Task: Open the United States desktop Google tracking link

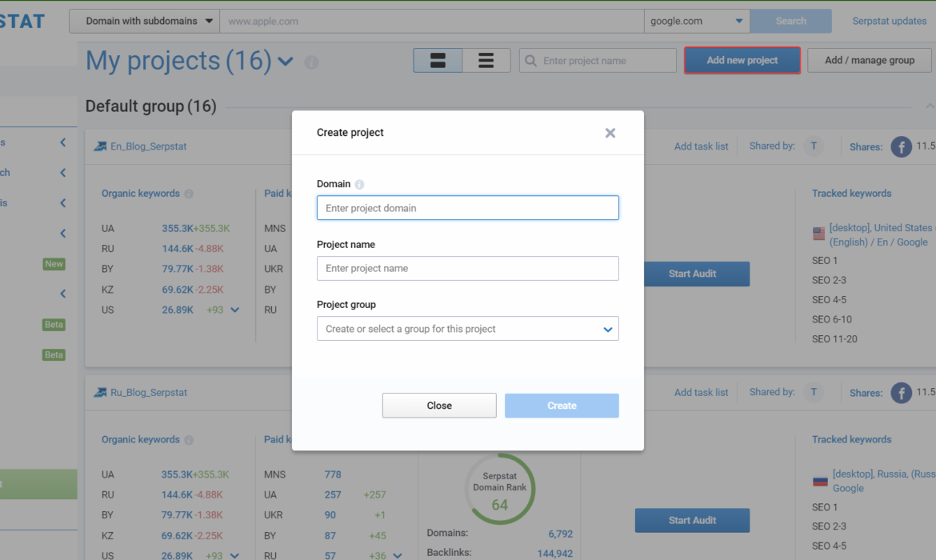Action: pyautogui.click(x=882, y=234)
